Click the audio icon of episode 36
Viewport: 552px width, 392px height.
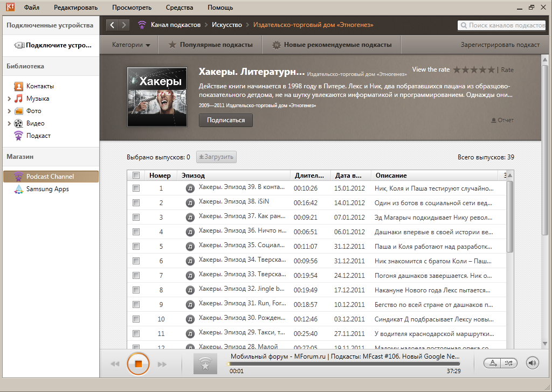point(190,232)
